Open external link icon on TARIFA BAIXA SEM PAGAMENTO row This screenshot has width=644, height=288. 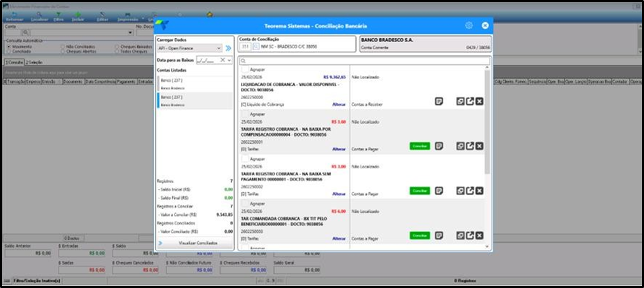pos(470,191)
